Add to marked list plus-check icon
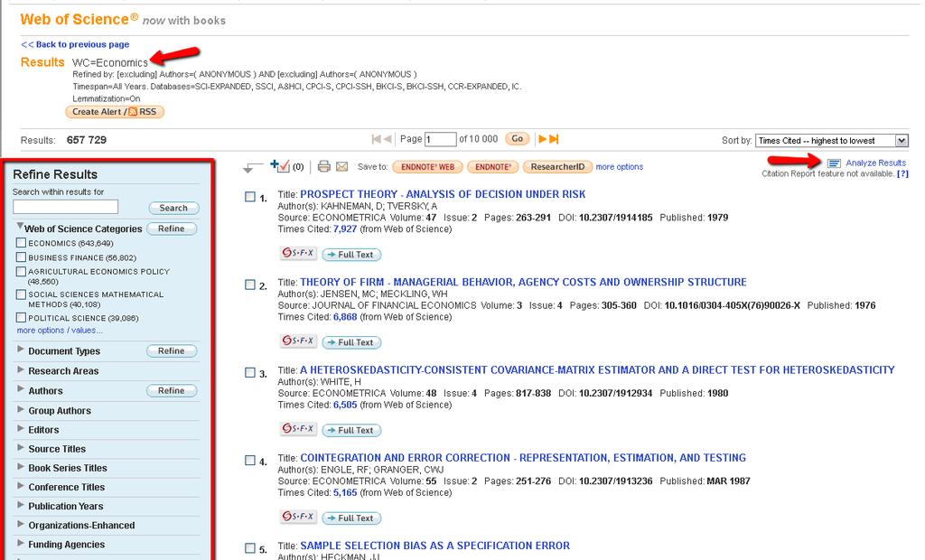 280,166
